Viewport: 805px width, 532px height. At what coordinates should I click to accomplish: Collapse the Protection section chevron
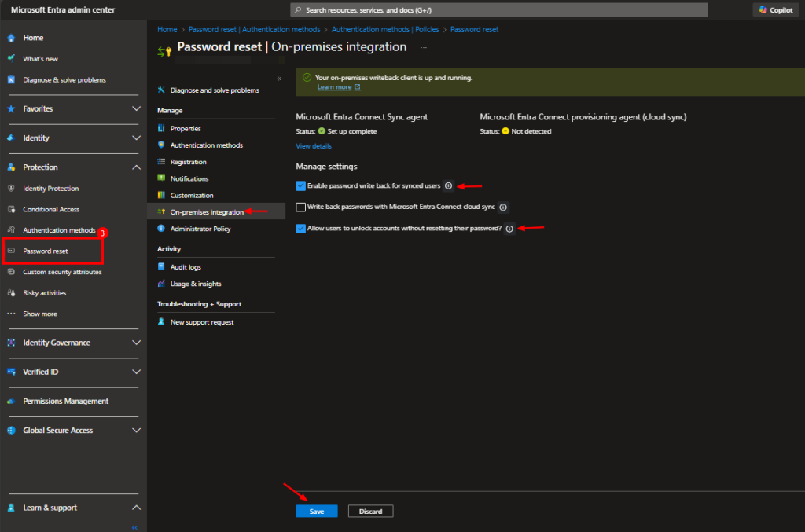pyautogui.click(x=136, y=167)
